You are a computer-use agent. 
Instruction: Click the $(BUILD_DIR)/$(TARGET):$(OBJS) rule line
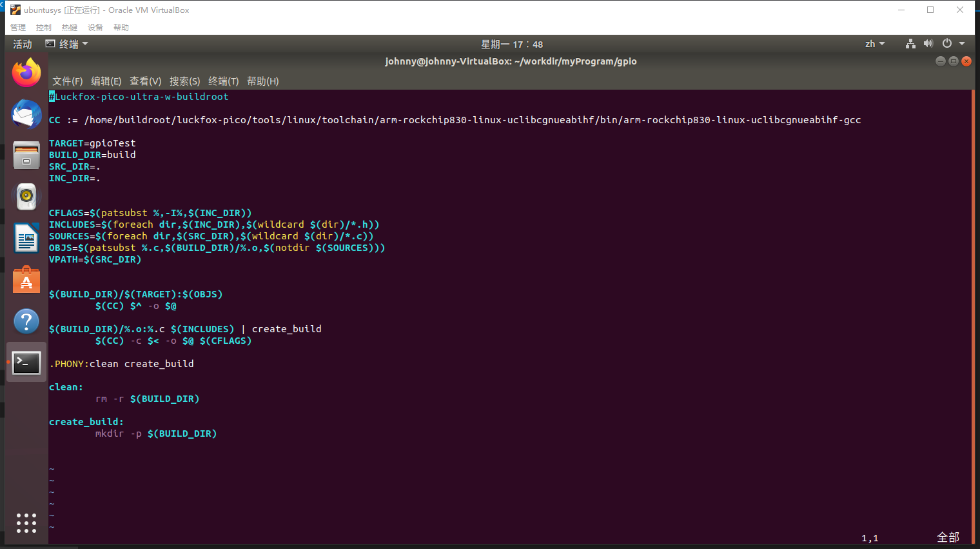(136, 294)
